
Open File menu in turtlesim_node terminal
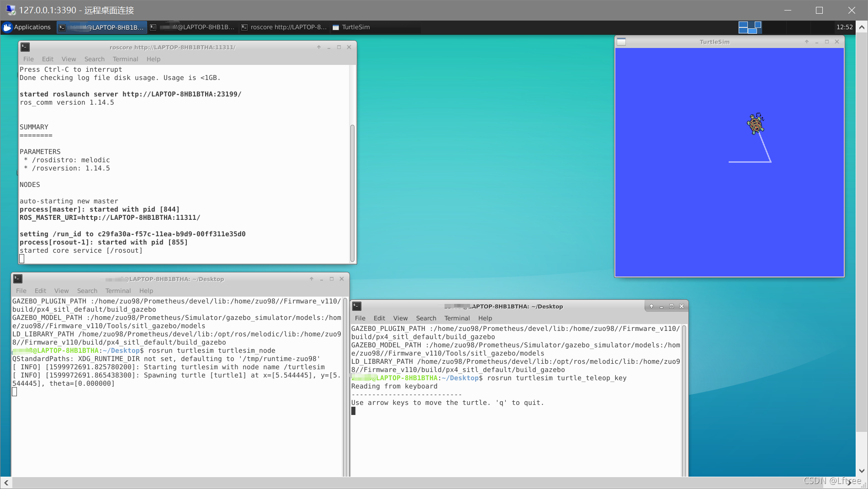(21, 291)
